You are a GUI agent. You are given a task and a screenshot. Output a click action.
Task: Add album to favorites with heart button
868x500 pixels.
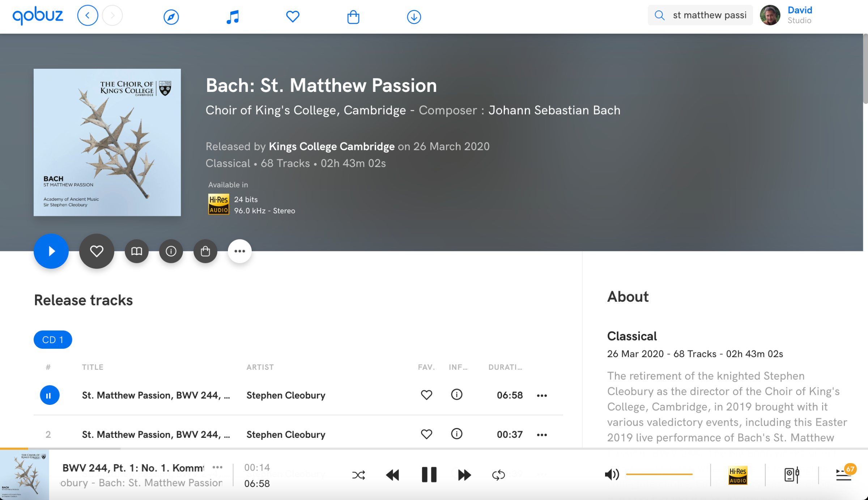(x=97, y=251)
